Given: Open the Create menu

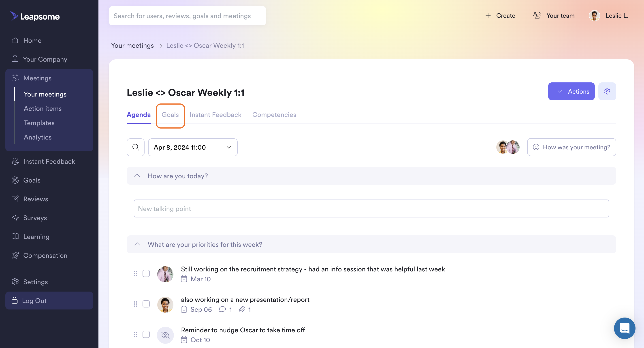Looking at the screenshot, I should tap(500, 15).
